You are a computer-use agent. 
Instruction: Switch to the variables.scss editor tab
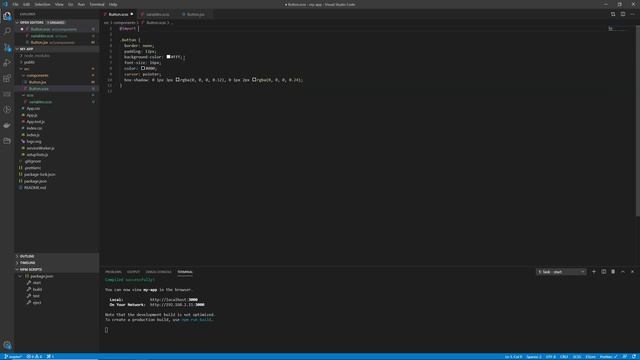point(157,14)
